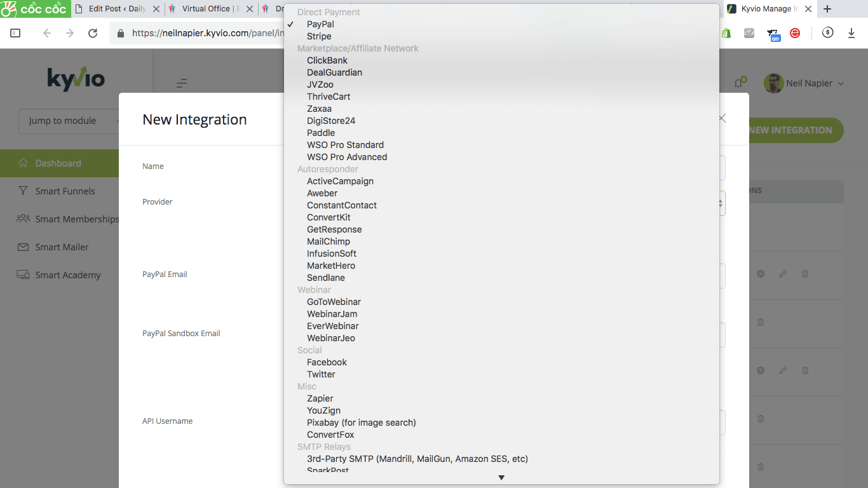The height and width of the screenshot is (488, 868).
Task: Open Smart Academy in the sidebar
Action: tap(59, 275)
